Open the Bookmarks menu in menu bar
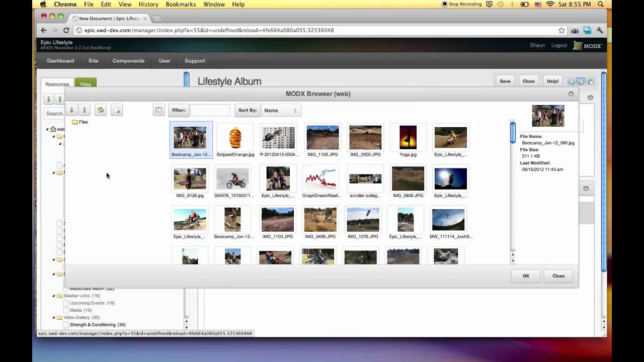Image resolution: width=644 pixels, height=362 pixels. (x=181, y=5)
